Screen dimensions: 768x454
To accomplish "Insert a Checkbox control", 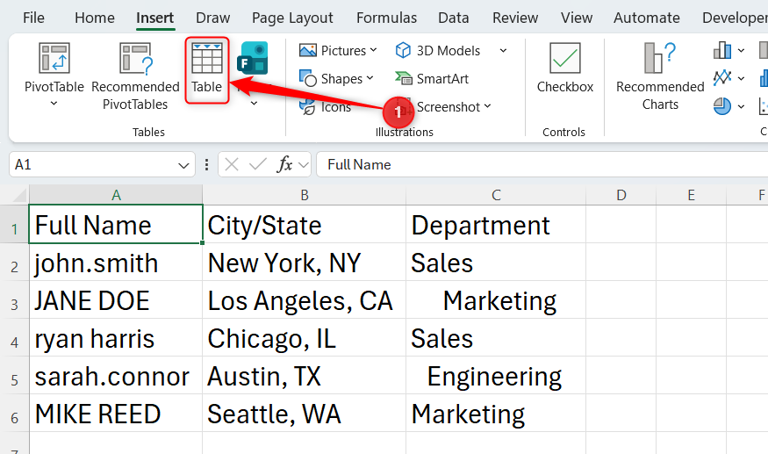I will (565, 68).
